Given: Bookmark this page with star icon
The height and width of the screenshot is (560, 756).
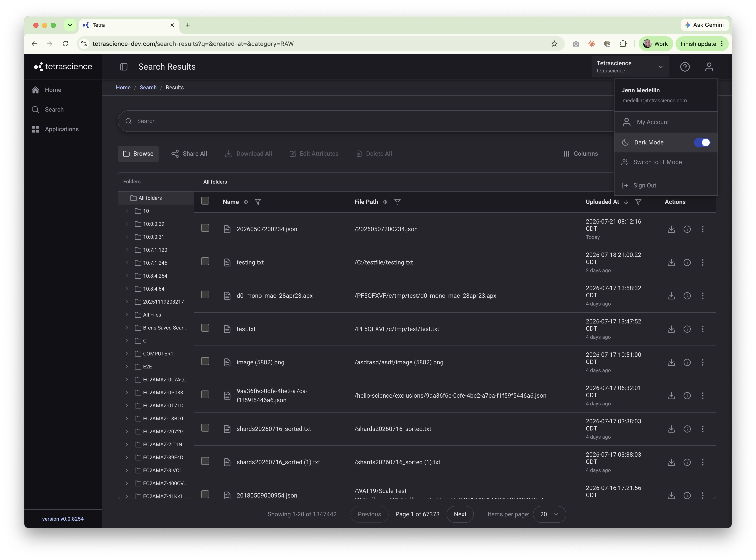Looking at the screenshot, I should point(554,44).
